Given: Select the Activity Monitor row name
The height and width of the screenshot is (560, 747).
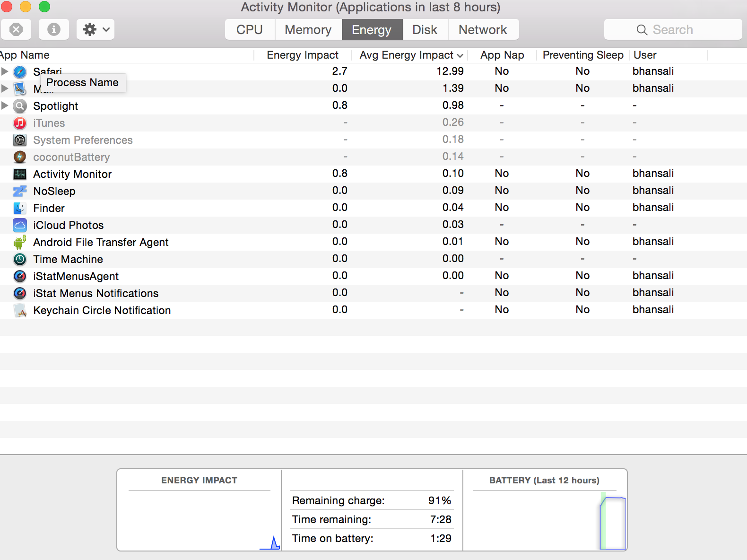Looking at the screenshot, I should pos(72,174).
